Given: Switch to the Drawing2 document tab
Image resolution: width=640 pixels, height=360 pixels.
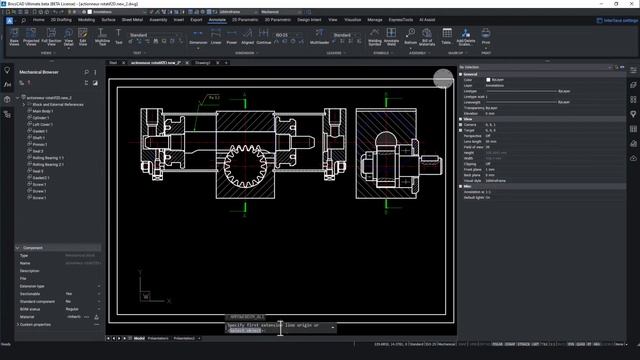Looking at the screenshot, I should click(203, 63).
